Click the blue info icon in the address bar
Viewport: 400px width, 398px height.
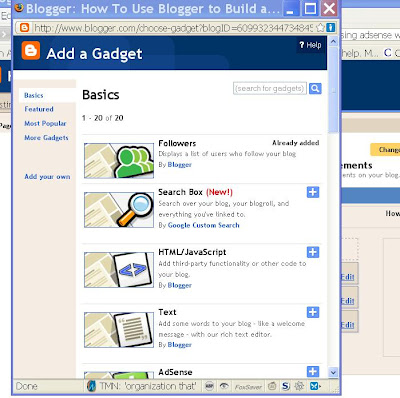331,28
